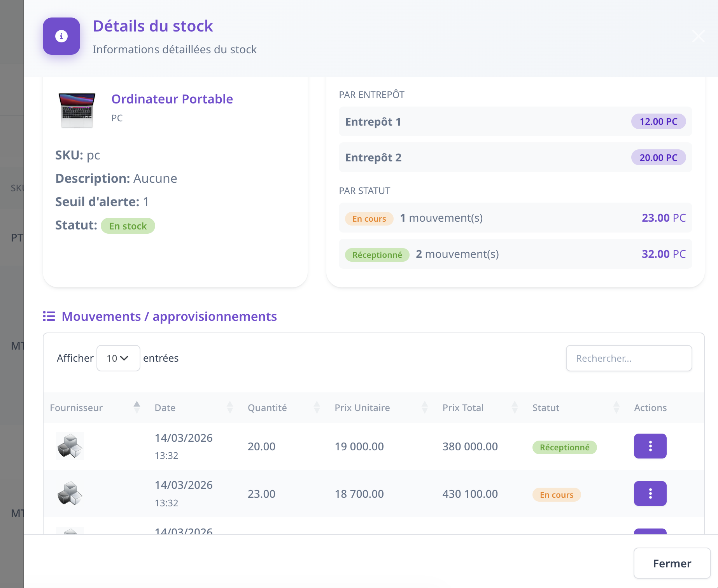Click the Description: Aucune line
The image size is (718, 588).
click(116, 178)
